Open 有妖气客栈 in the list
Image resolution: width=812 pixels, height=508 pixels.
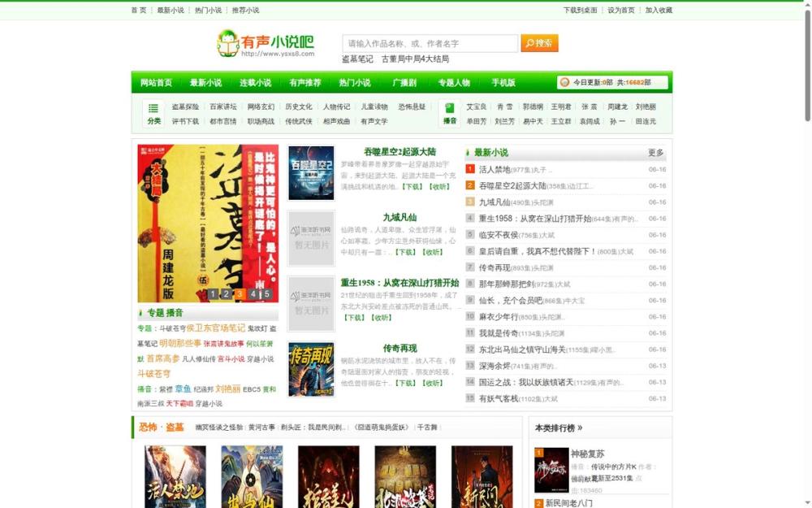(x=499, y=398)
